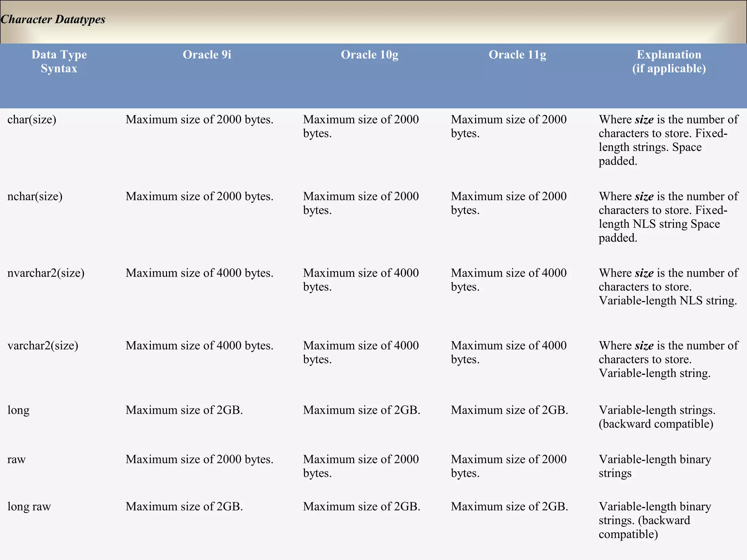Click Oracle 11g cell for varchar2(size)
Screen dimensions: 747x560
[508, 352]
